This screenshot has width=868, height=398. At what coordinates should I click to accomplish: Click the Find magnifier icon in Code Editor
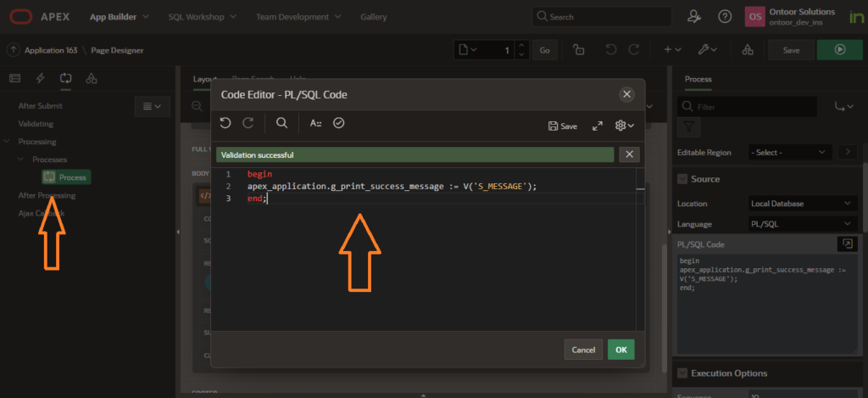pos(281,123)
